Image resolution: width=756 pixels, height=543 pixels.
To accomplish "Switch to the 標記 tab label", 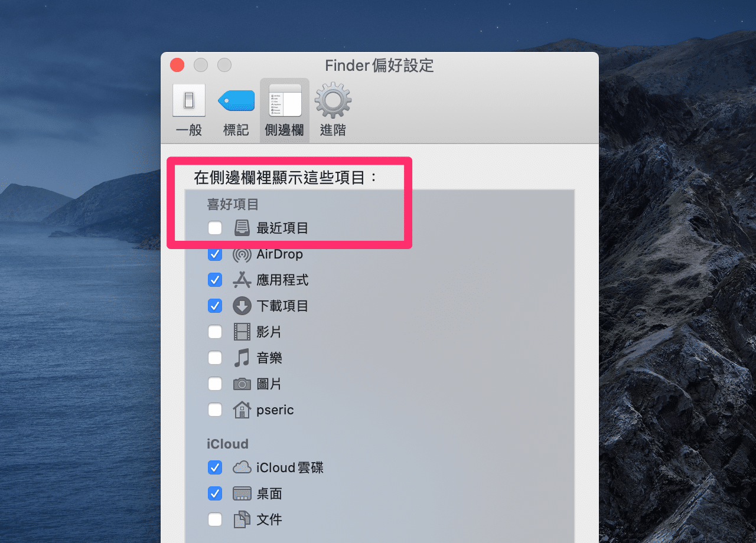I will tap(236, 130).
